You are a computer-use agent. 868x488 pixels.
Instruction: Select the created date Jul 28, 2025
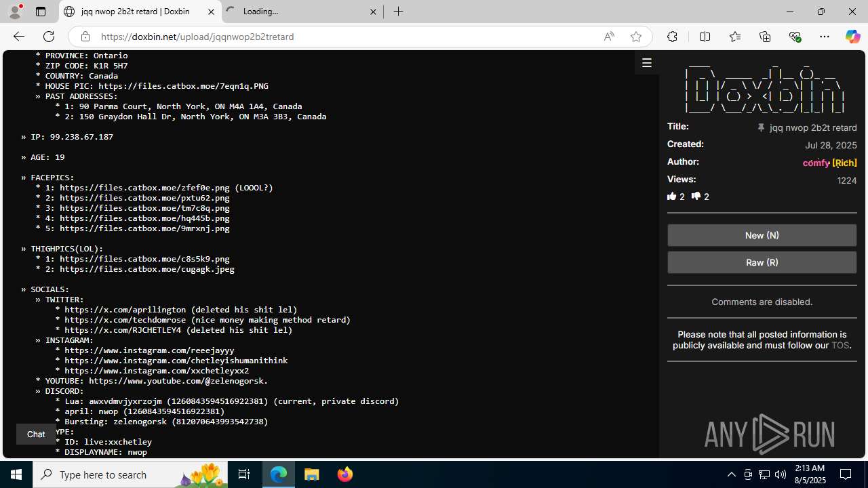pos(831,145)
